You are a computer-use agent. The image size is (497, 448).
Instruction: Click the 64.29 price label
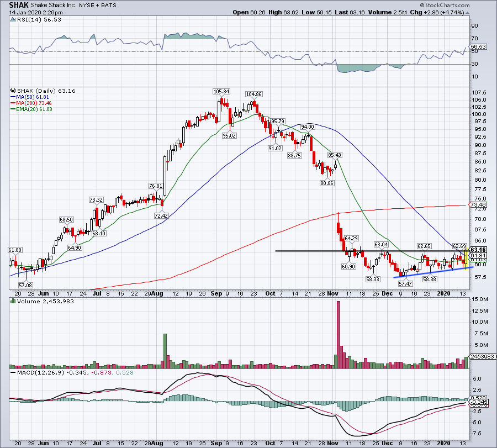351,238
